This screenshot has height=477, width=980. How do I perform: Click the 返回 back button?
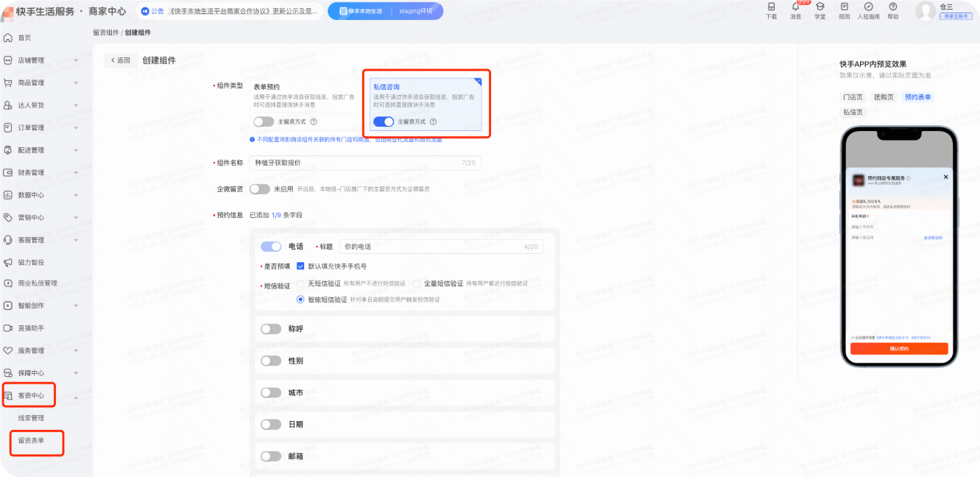pyautogui.click(x=121, y=60)
